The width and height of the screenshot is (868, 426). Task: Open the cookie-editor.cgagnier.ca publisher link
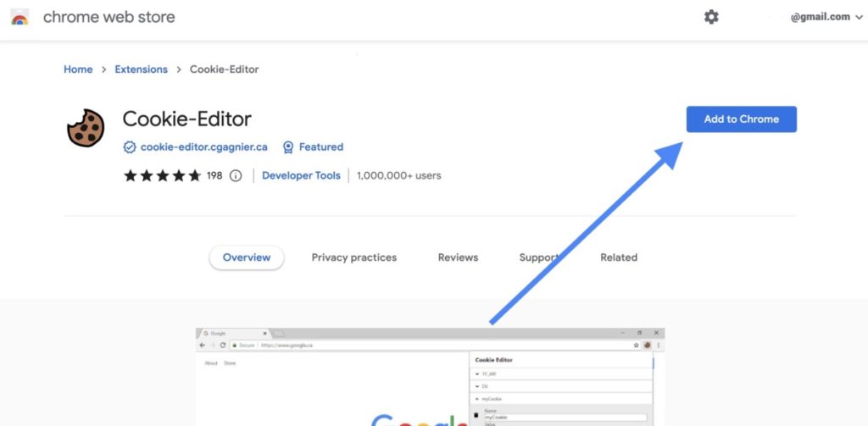(x=203, y=147)
